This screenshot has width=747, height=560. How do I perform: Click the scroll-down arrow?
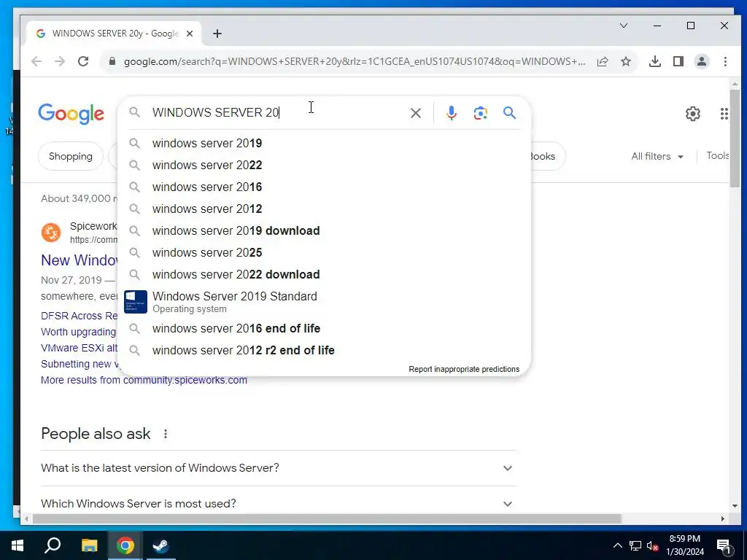coord(735,506)
